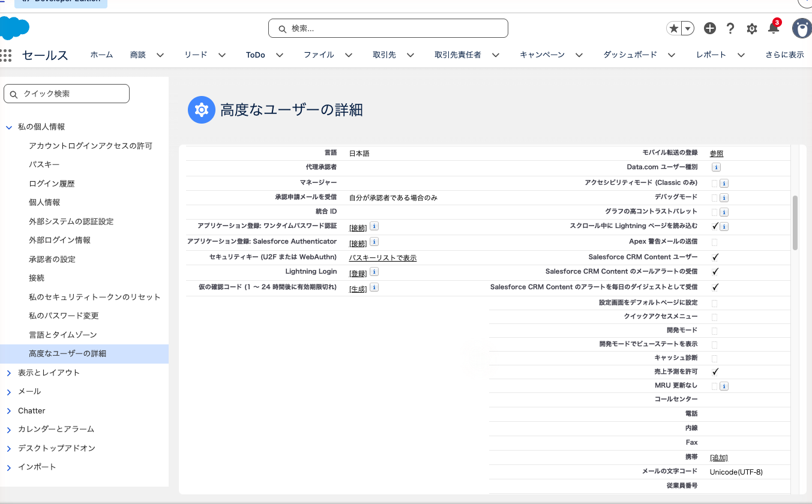This screenshot has width=812, height=504.
Task: Click the クイック検索 input field
Action: coord(67,94)
